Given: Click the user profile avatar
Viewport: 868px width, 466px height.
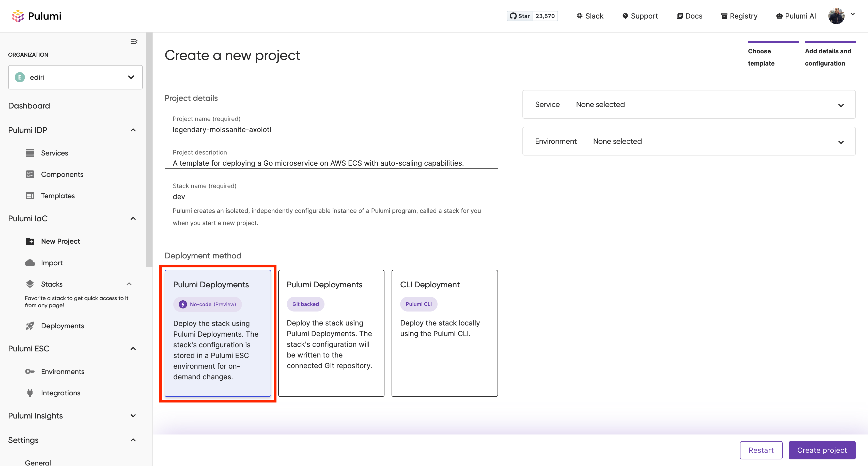Looking at the screenshot, I should pyautogui.click(x=836, y=16).
